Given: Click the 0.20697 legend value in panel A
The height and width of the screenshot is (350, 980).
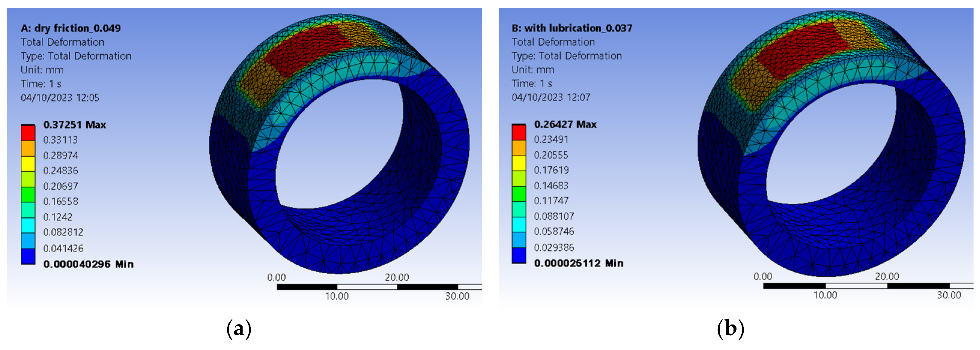Looking at the screenshot, I should click(60, 186).
